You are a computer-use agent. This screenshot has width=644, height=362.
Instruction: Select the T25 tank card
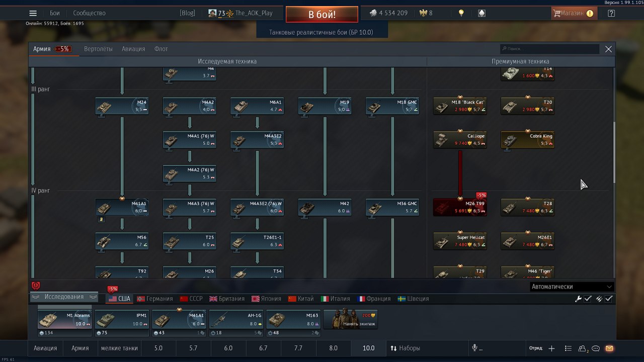coord(190,241)
